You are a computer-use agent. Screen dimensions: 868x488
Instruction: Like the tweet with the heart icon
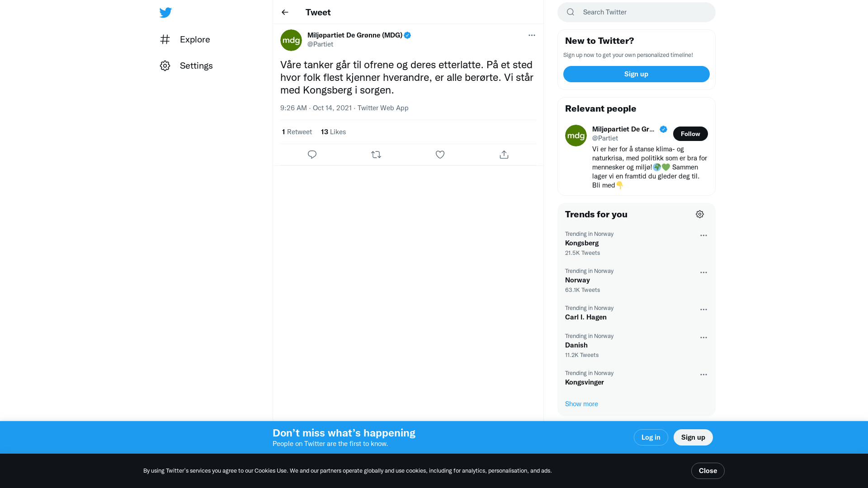[440, 155]
